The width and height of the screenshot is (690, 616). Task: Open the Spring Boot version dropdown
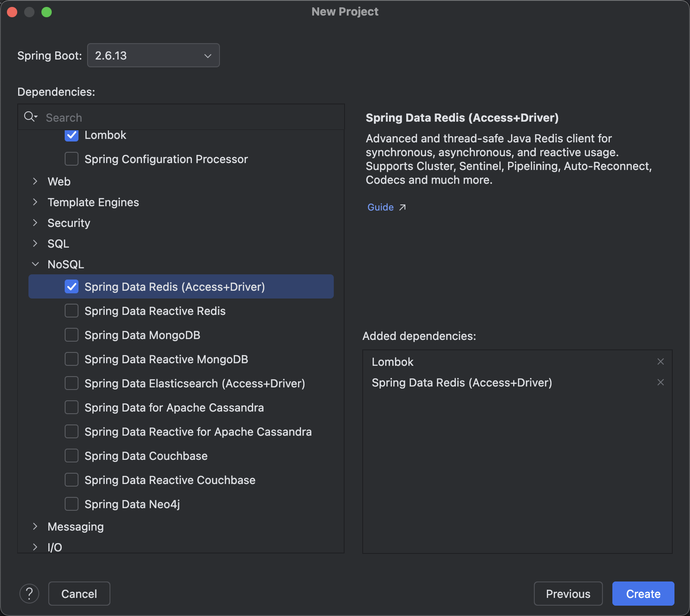(x=154, y=55)
